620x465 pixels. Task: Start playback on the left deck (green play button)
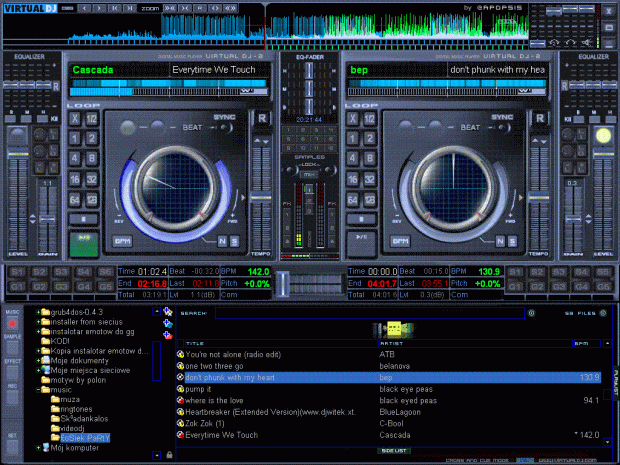83,244
